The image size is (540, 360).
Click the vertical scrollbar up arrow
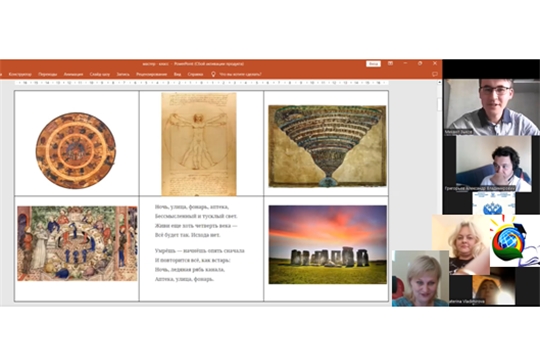[439, 83]
